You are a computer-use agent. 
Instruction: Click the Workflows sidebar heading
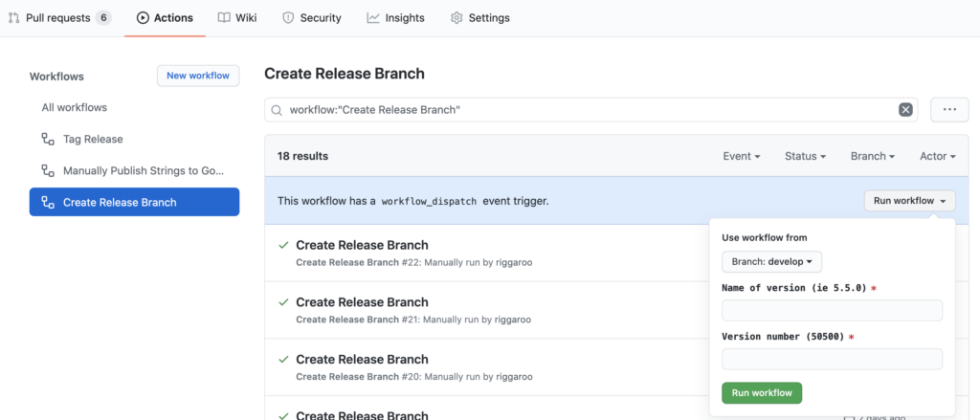tap(56, 77)
